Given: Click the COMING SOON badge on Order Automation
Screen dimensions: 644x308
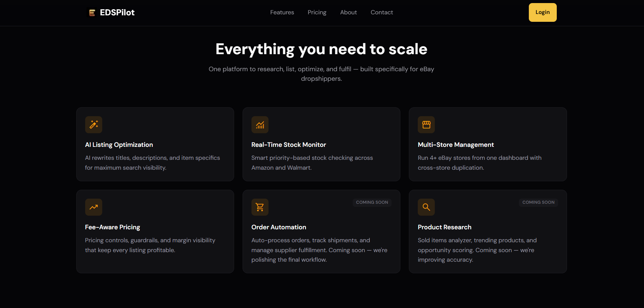Looking at the screenshot, I should (x=372, y=202).
